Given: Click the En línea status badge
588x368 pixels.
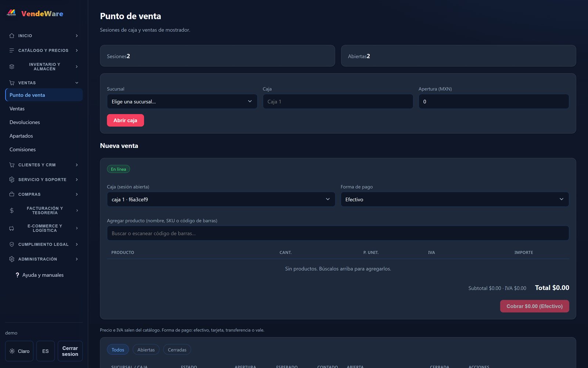Looking at the screenshot, I should (118, 169).
